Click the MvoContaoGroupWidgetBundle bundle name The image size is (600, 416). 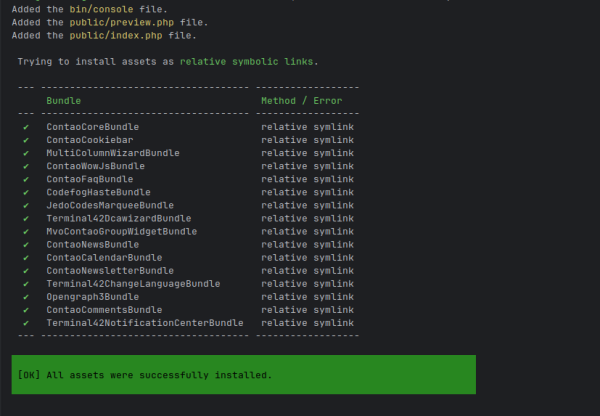coord(122,232)
